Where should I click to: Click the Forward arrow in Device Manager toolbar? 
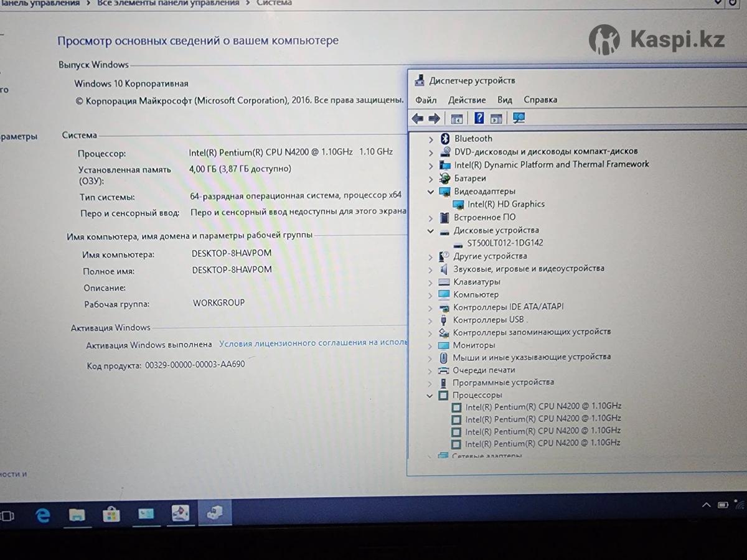pos(434,118)
